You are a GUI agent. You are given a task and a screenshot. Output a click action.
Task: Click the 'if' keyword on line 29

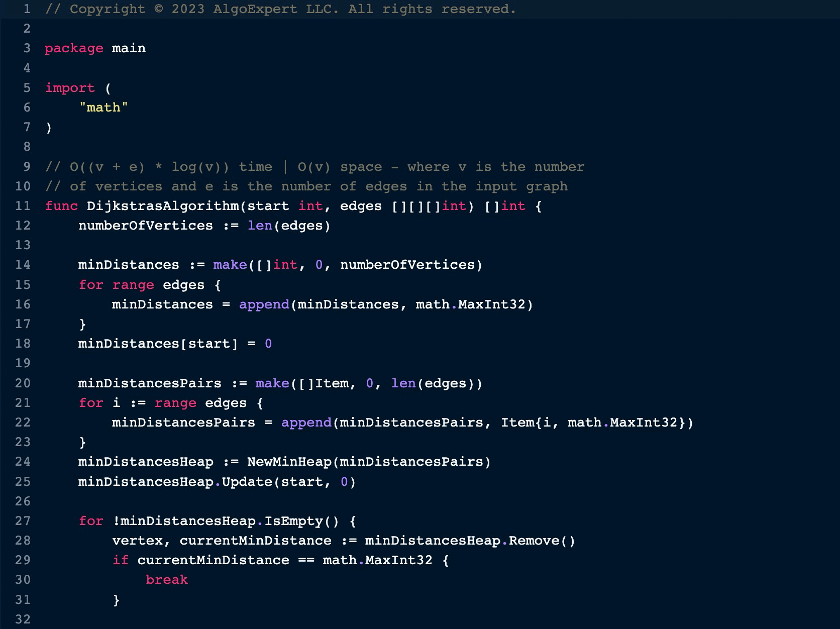[x=121, y=560]
